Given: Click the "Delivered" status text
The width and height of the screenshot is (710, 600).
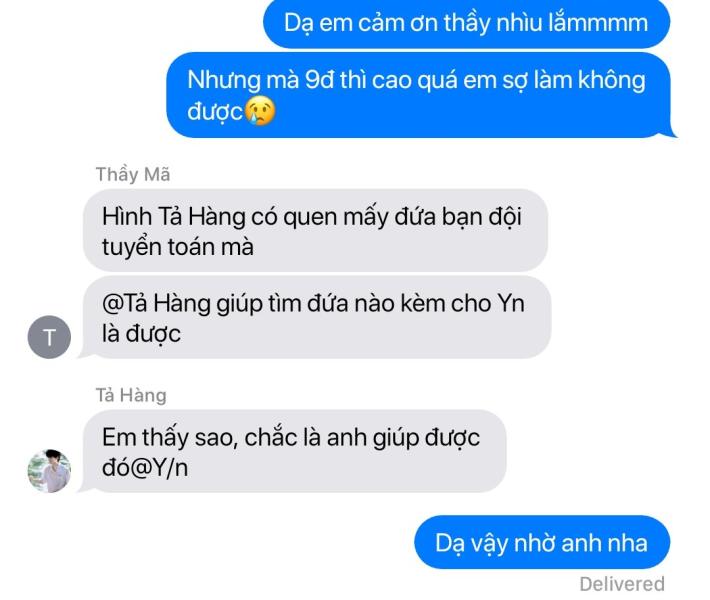Looking at the screenshot, I should (622, 584).
